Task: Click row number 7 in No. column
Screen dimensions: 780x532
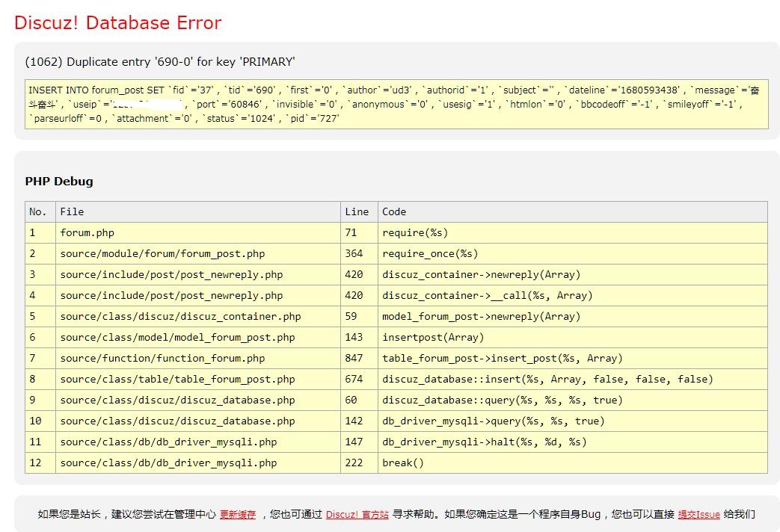Action: [40, 358]
